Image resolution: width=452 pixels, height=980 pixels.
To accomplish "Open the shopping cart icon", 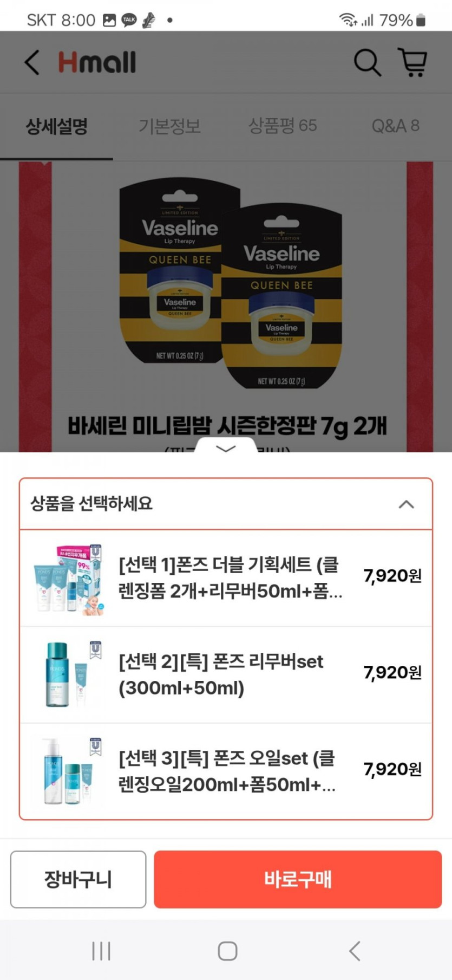I will [413, 62].
